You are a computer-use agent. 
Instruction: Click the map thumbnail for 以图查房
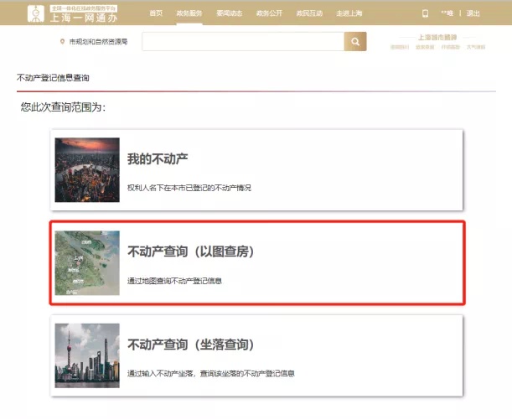[x=87, y=263]
